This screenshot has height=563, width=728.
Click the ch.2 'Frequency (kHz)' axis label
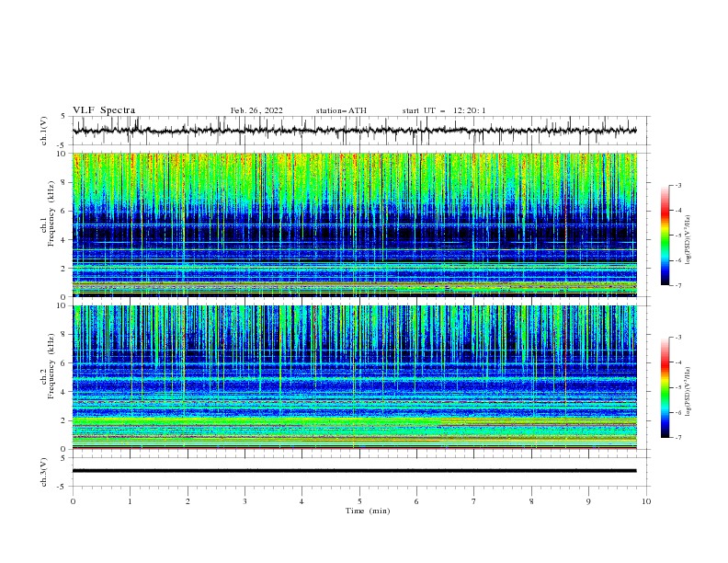(51, 366)
